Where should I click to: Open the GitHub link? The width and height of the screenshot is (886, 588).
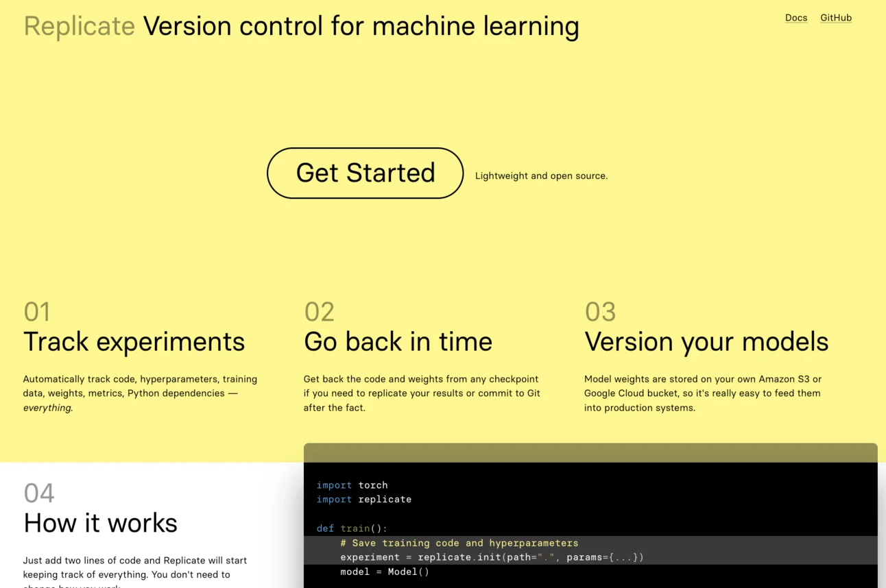tap(836, 18)
